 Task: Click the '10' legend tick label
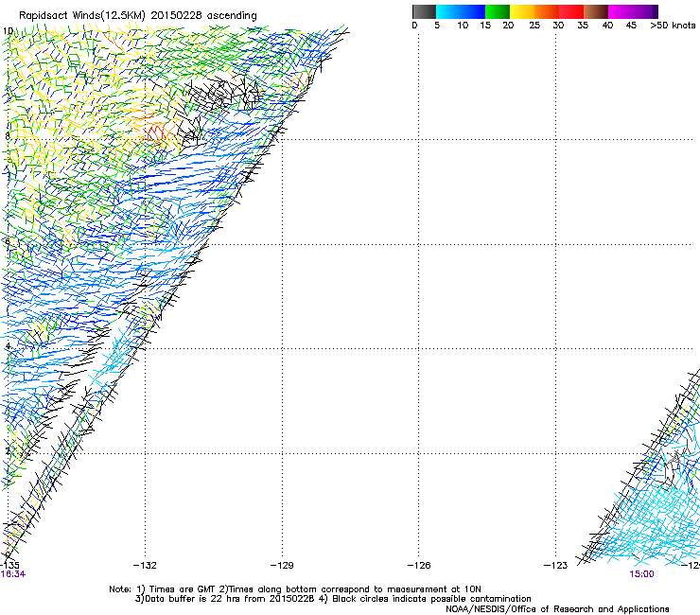463,25
